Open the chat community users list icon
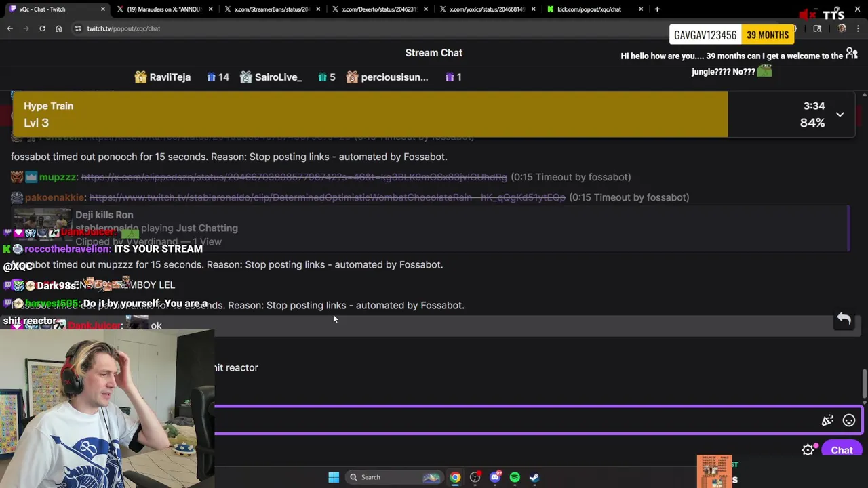Viewport: 868px width, 488px height. [852, 54]
